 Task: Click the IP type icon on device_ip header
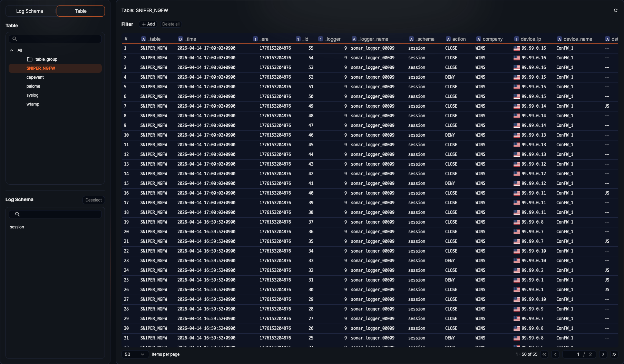tap(517, 39)
